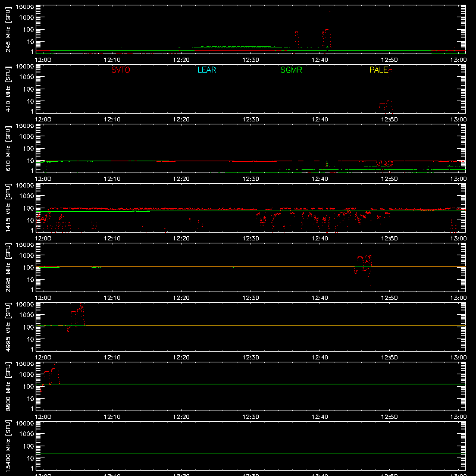Screen dimensions: 476x476
Task: Select the 4995 MHz [SFU] axis title
Action: 8,327
